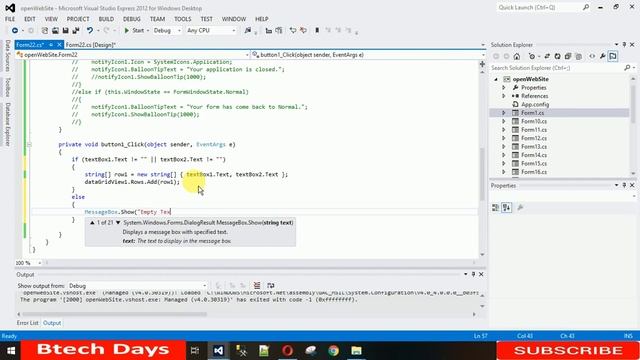Toggle auto-hide pin on Solution Explorer panel
The image size is (640, 360).
click(x=624, y=44)
